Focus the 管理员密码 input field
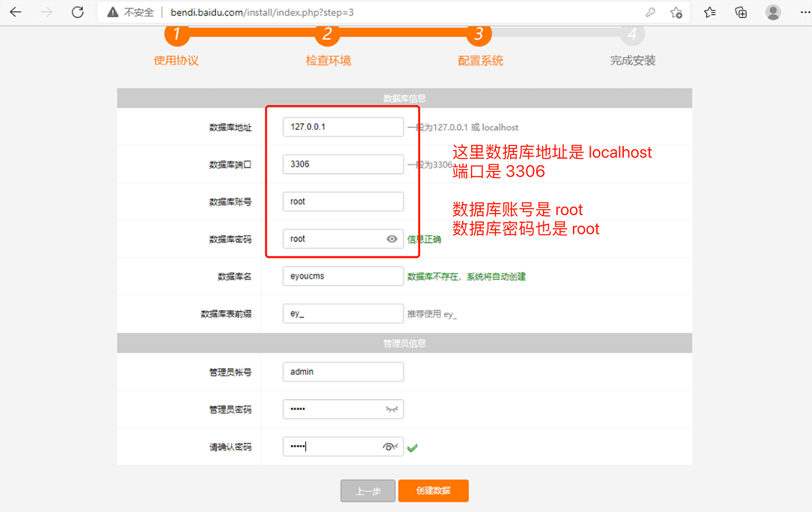 click(343, 409)
